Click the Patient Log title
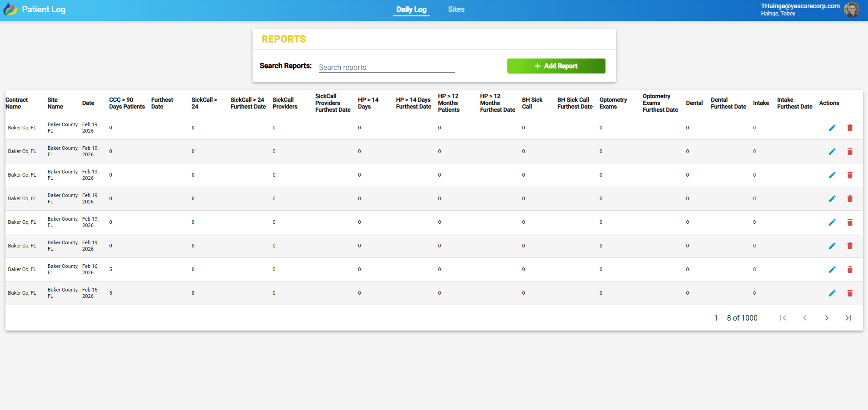Image resolution: width=868 pixels, height=410 pixels. [44, 10]
